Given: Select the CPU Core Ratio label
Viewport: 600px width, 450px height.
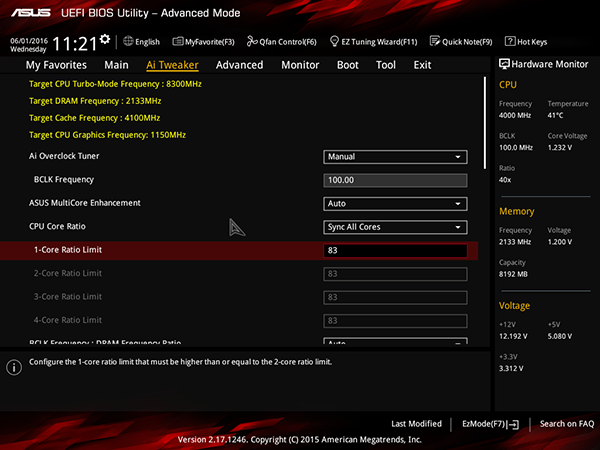Looking at the screenshot, I should pyautogui.click(x=57, y=226).
